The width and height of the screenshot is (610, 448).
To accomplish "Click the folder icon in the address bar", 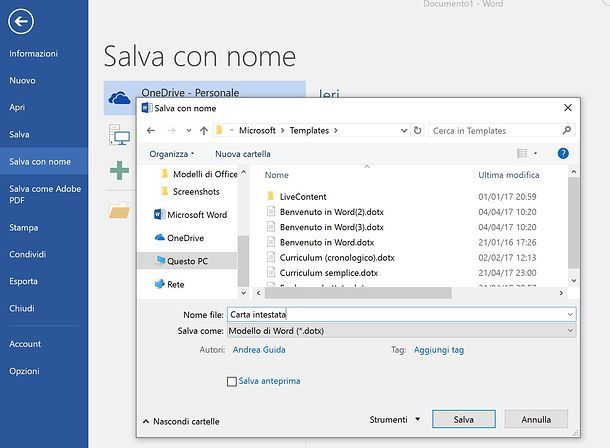I will tap(219, 130).
